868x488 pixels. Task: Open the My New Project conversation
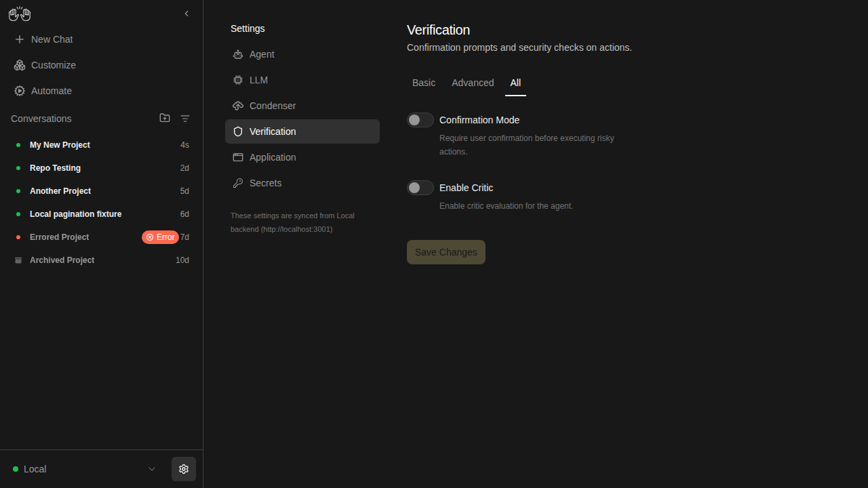point(102,145)
